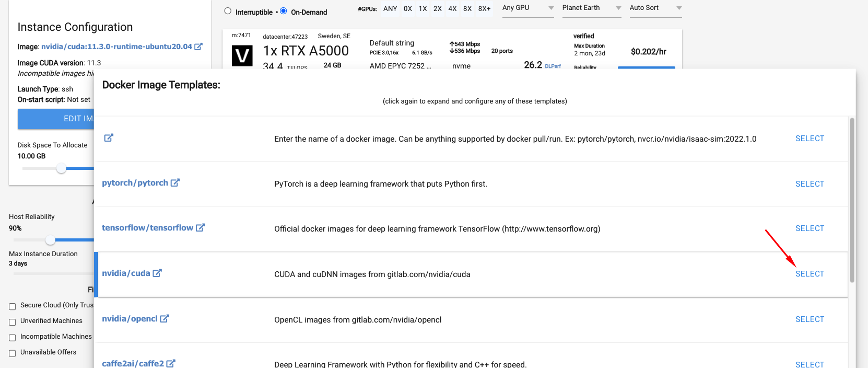Screen dimensions: 868x368
Task: Click SELECT for pytorch/pytorch template
Action: pyautogui.click(x=810, y=184)
